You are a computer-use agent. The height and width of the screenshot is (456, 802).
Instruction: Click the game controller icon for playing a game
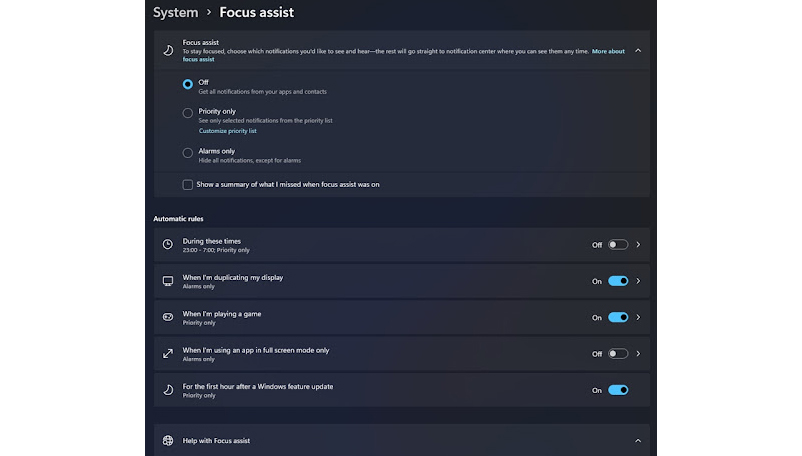coord(168,317)
